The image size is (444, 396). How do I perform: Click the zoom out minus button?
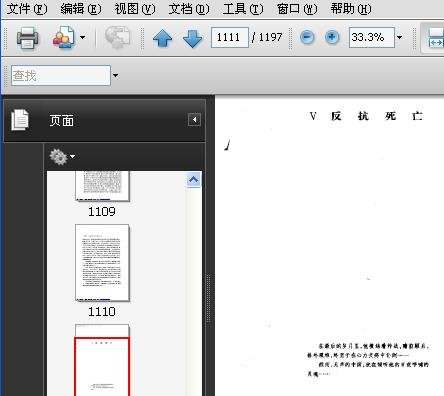pyautogui.click(x=307, y=37)
